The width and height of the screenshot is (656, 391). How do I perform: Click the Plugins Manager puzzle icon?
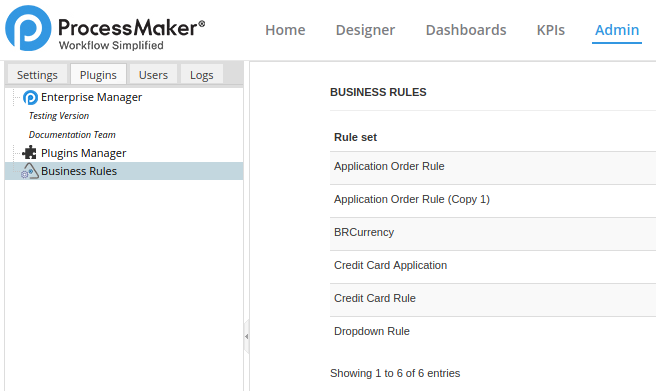(x=29, y=153)
